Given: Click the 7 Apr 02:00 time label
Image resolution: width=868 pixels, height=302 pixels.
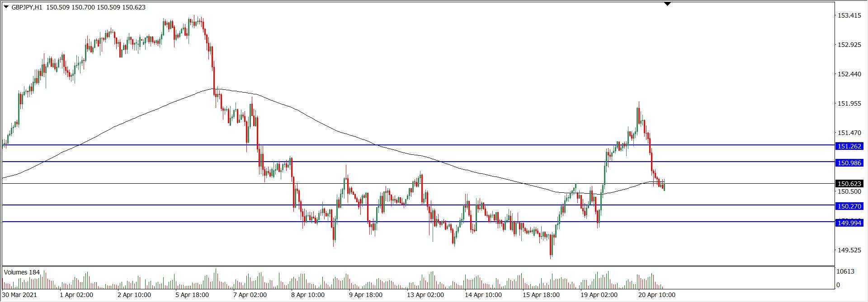Looking at the screenshot, I should point(250,295).
